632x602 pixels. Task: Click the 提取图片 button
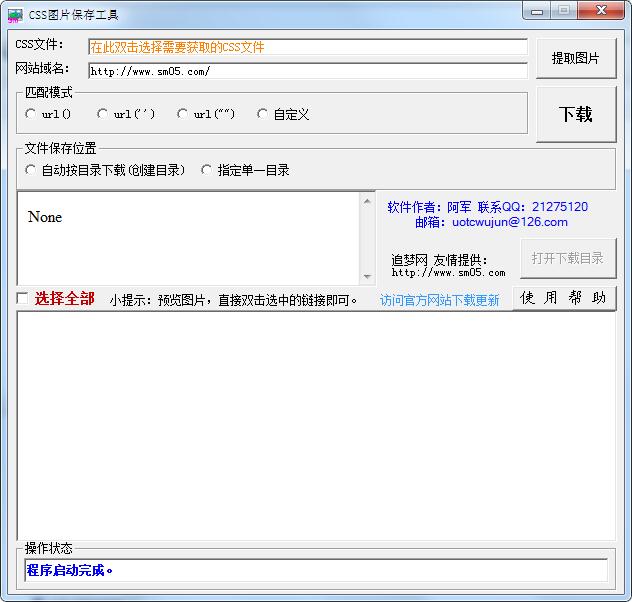coord(576,58)
